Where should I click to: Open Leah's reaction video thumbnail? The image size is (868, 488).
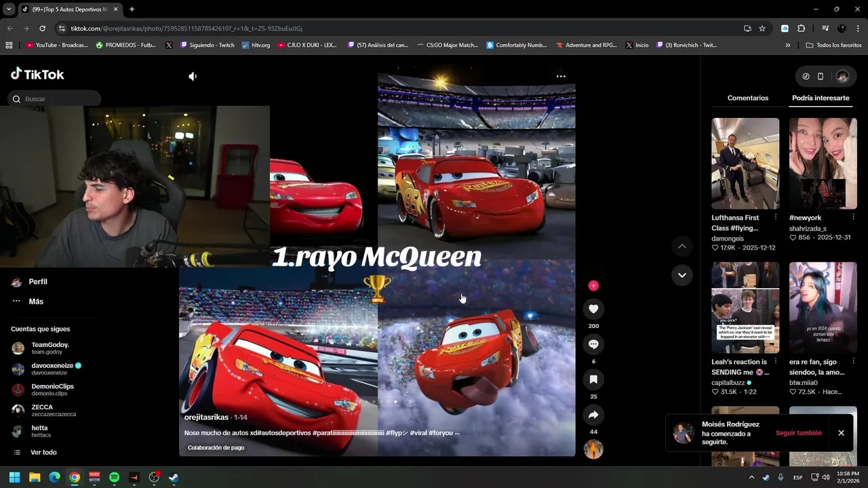[x=745, y=308]
